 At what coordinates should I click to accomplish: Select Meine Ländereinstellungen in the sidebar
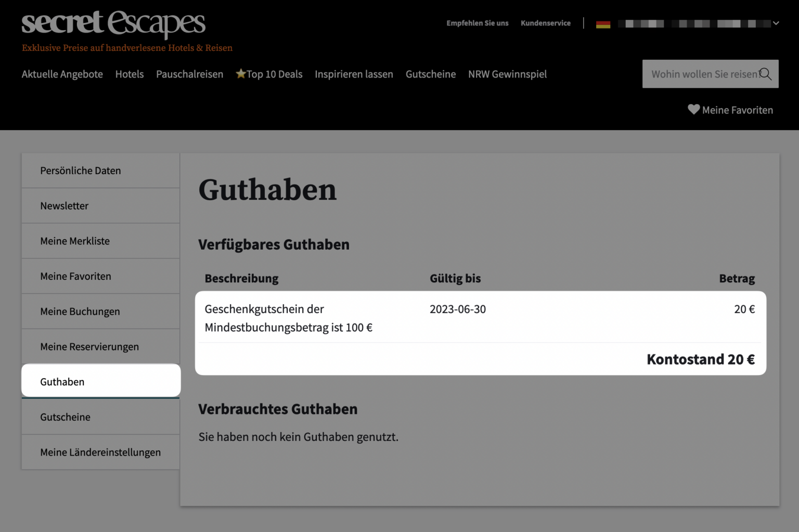(x=100, y=452)
